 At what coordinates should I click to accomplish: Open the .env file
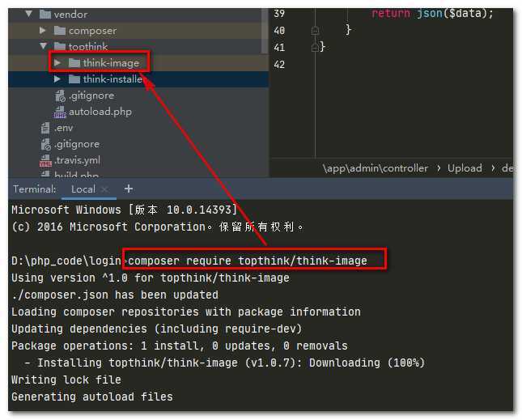coord(64,128)
